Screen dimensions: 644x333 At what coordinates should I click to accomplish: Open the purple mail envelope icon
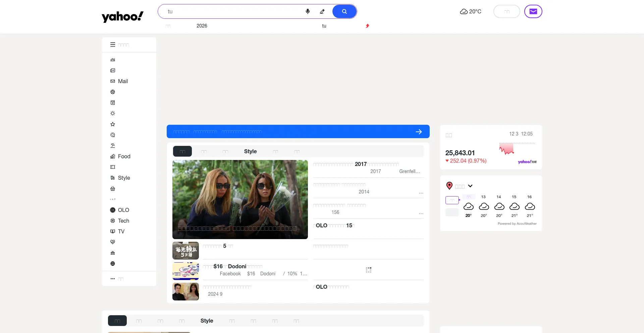pos(533,11)
